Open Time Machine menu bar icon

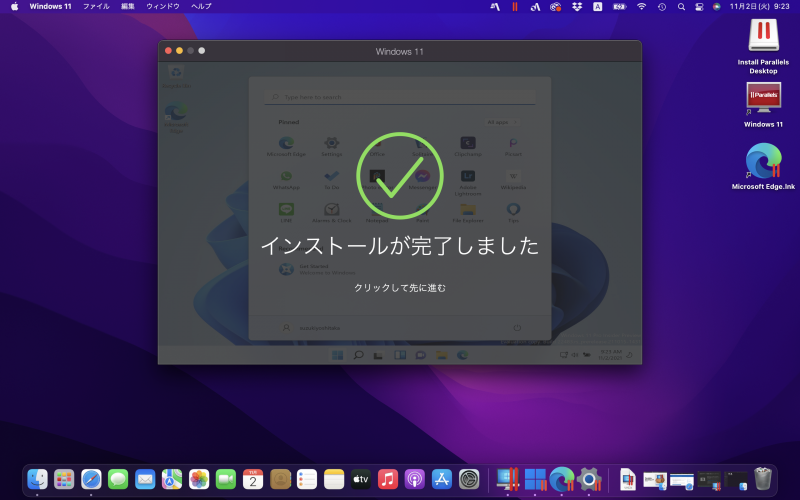662,7
